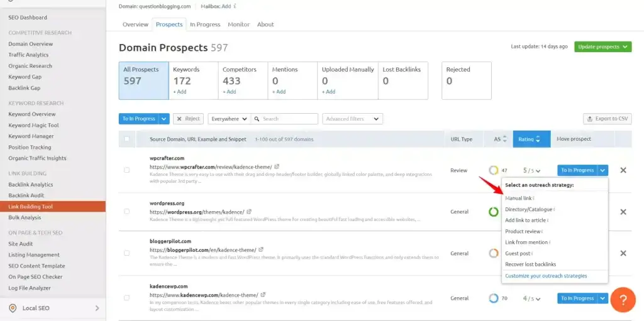Switch to the Overview tab
644x321 pixels.
click(135, 24)
